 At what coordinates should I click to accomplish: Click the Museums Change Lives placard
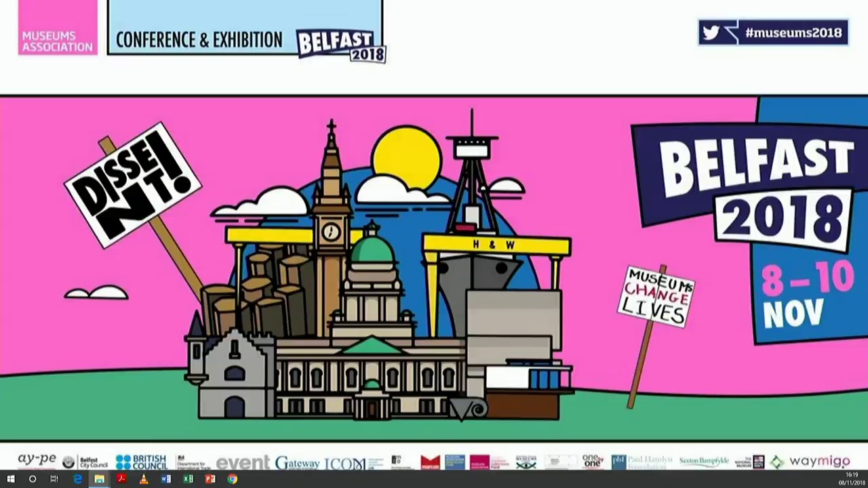coord(657,296)
